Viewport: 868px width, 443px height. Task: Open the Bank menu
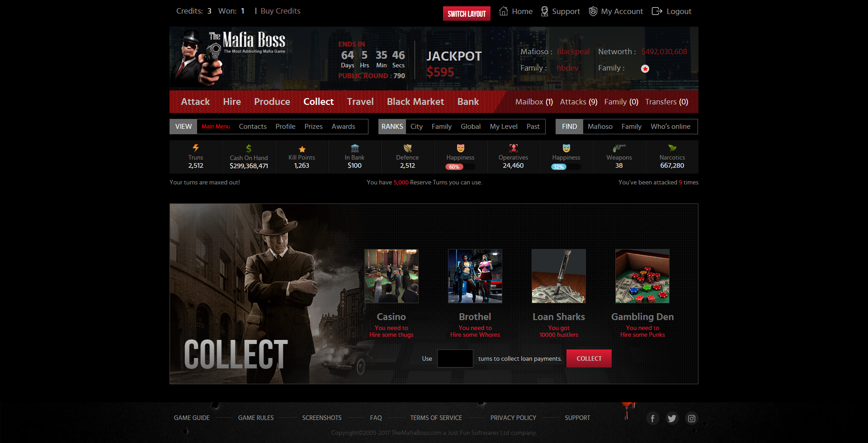468,102
